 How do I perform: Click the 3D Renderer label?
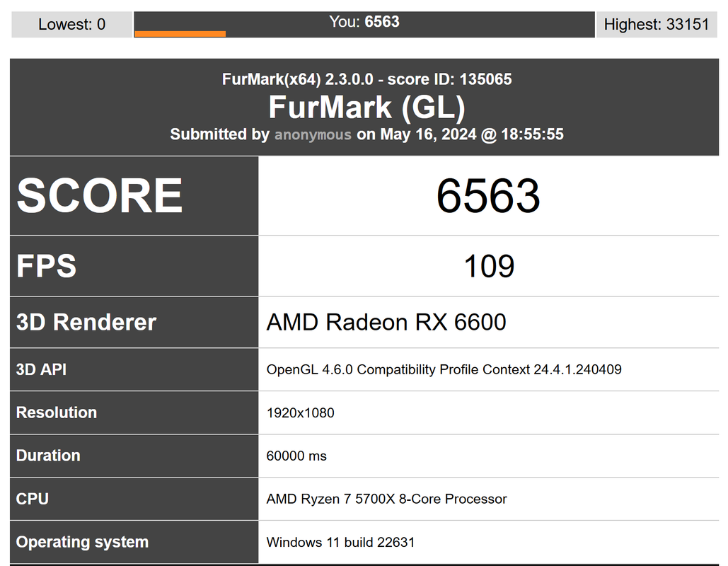tap(86, 322)
